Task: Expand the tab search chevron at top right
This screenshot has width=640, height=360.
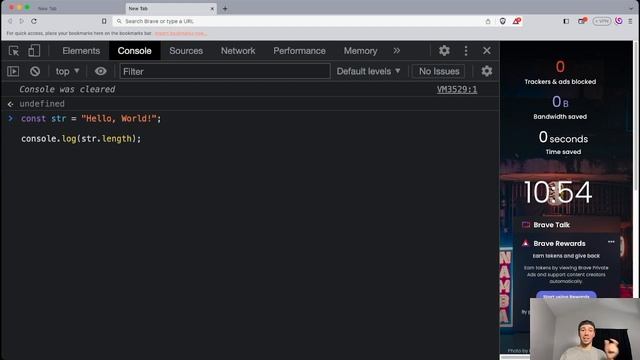Action: 631,9
